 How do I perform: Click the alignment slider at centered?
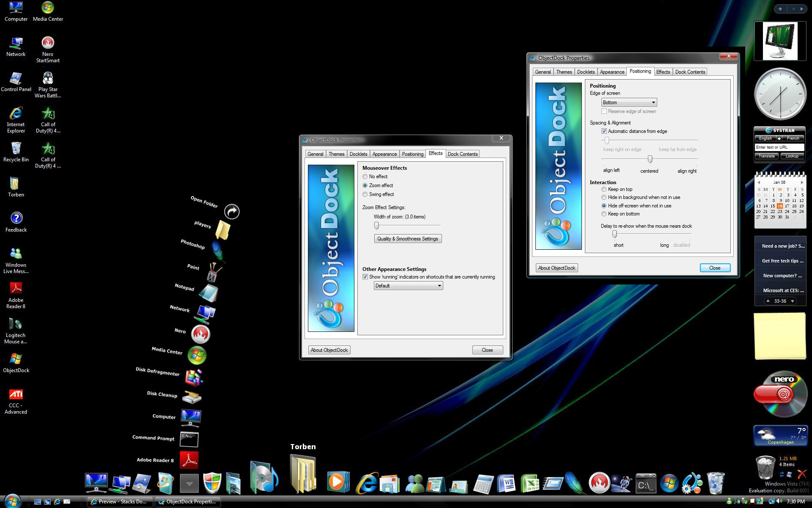click(650, 159)
